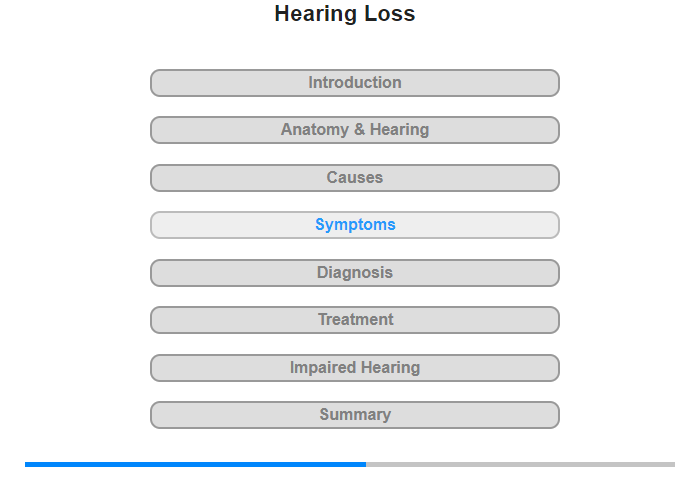
Task: Click the gray unfilled portion of progress bar
Action: 521,464
